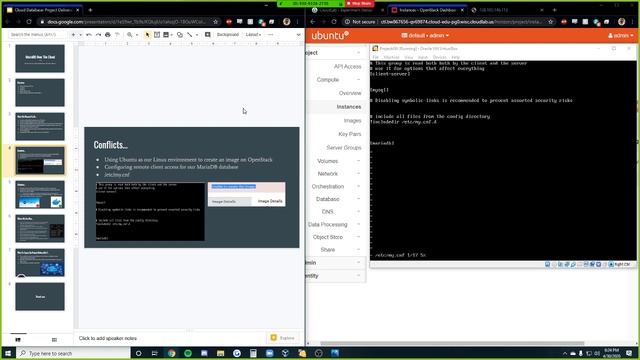
Task: Open more toolbar options ellipsis
Action: pyautogui.click(x=270, y=35)
